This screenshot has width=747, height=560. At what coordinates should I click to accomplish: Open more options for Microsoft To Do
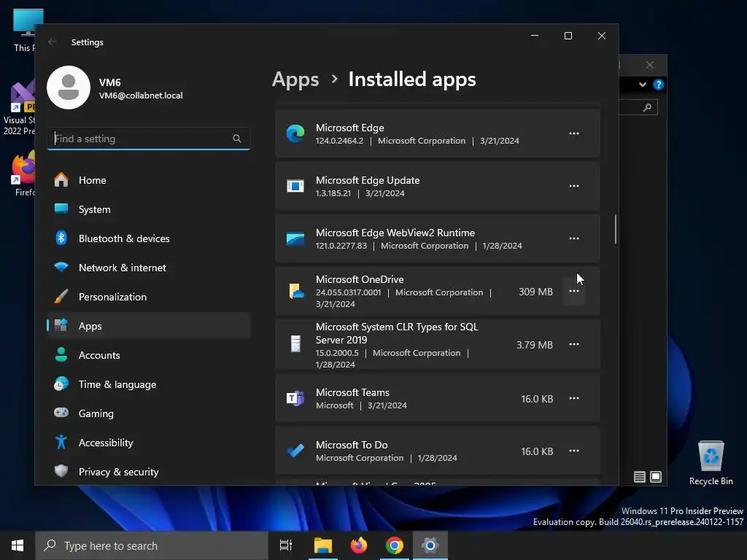(573, 451)
